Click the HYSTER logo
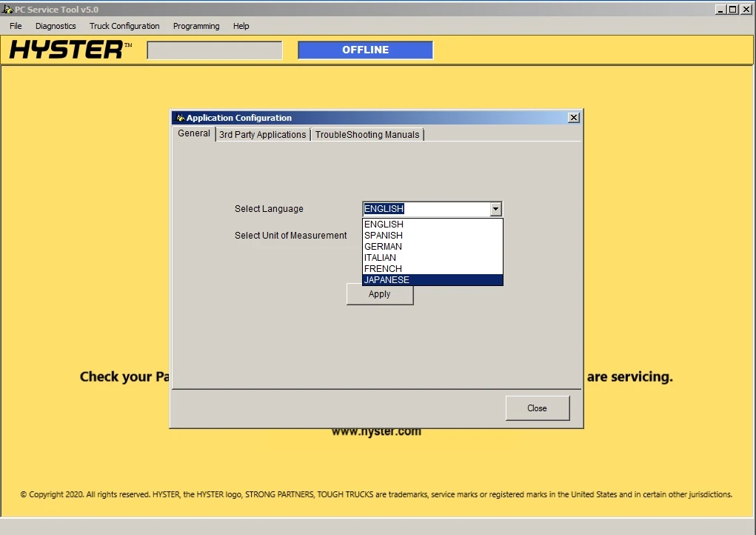 70,50
